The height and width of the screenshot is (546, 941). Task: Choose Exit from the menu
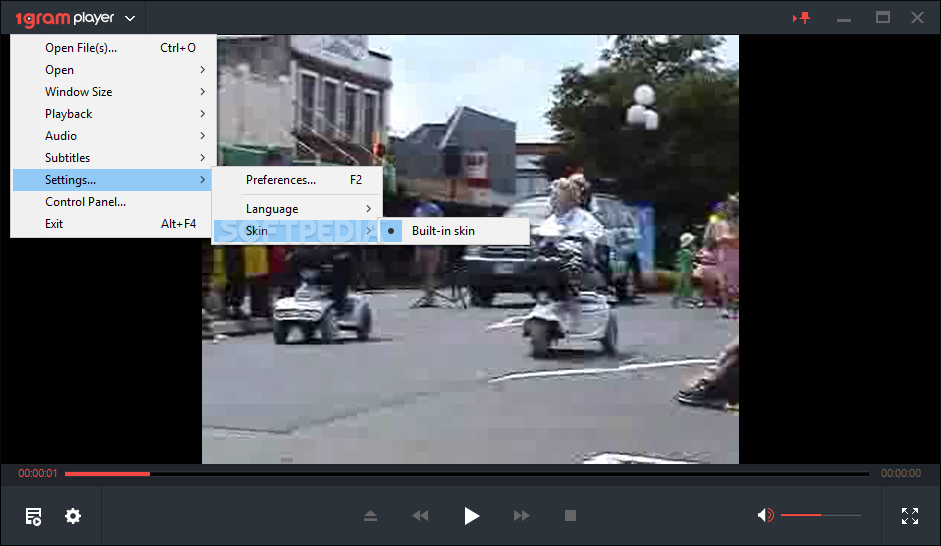pyautogui.click(x=112, y=224)
